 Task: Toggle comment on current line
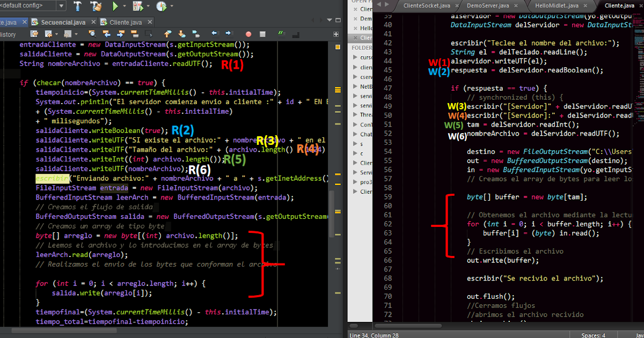click(x=282, y=33)
